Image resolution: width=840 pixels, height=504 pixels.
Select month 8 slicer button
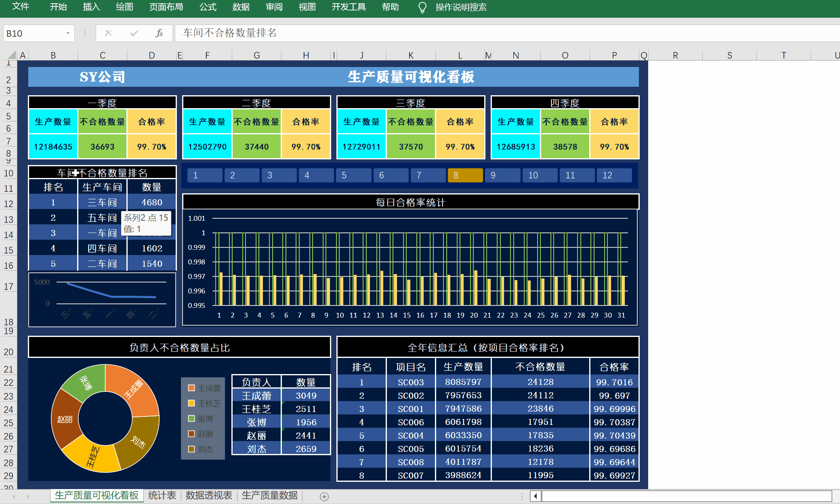[465, 175]
